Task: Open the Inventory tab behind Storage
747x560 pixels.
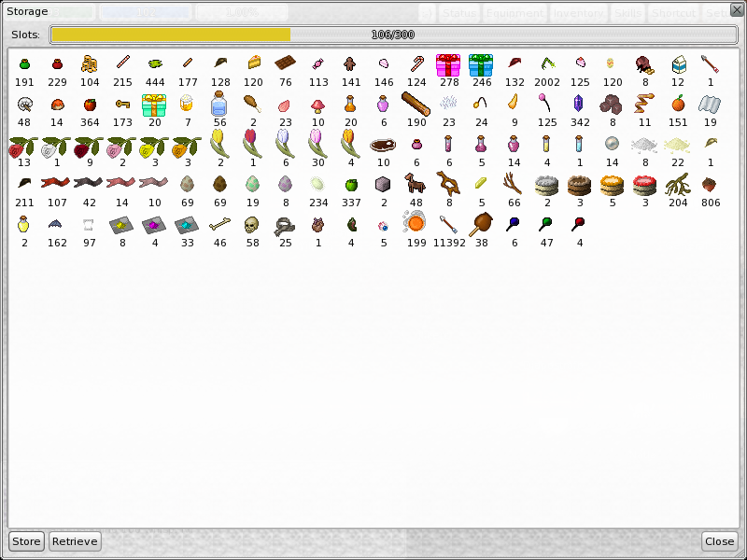Action: pos(578,13)
